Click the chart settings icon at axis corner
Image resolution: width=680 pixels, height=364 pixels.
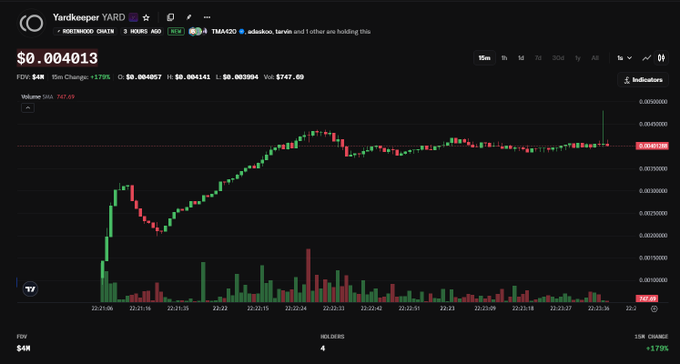click(654, 309)
